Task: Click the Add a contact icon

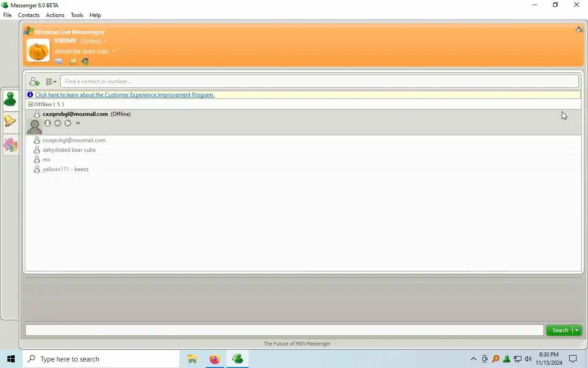Action: pyautogui.click(x=34, y=81)
